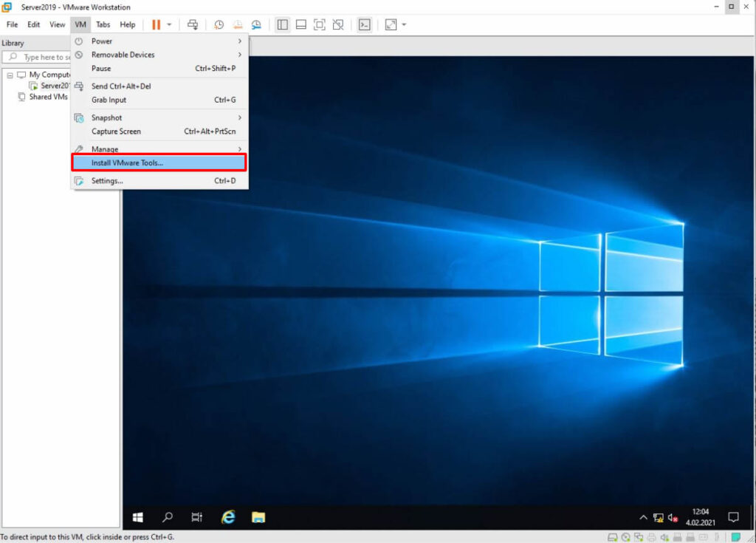Enter full screen mode via toolbar icon

click(319, 24)
